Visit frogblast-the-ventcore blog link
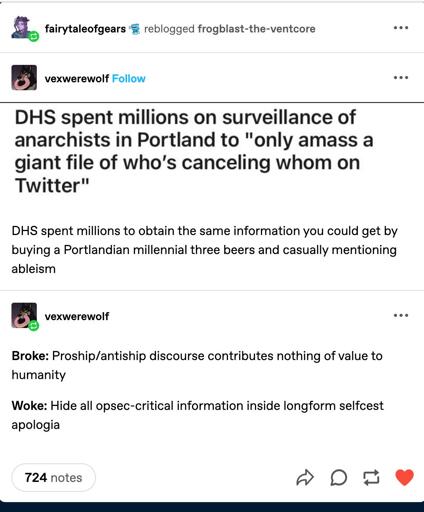Viewport: 424px width, 512px height. tap(256, 29)
